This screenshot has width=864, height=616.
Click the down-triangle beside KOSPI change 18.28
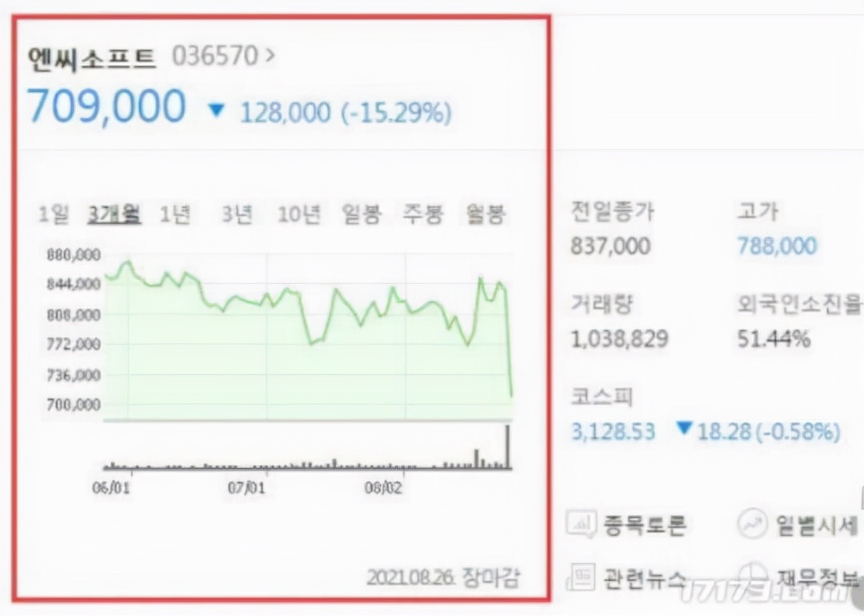click(x=684, y=430)
